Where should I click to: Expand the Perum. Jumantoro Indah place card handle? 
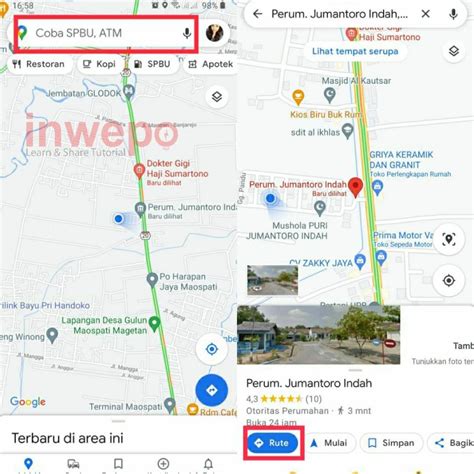coord(355,370)
